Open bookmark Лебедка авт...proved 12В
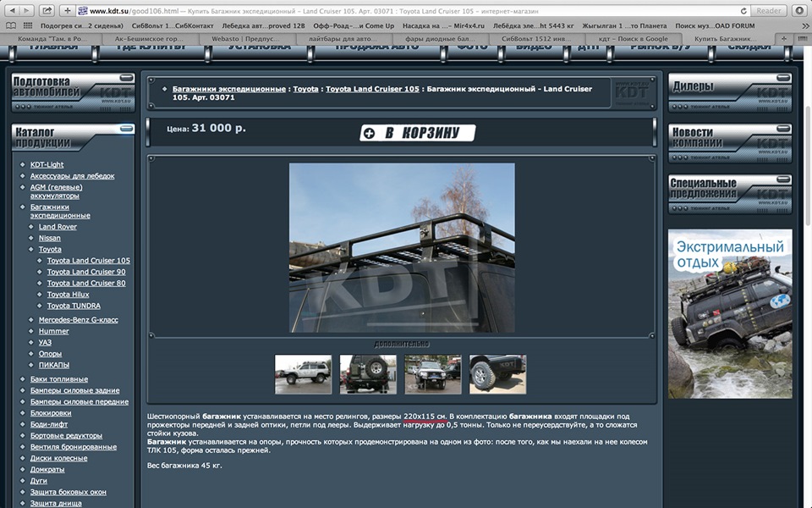The image size is (812, 508). pyautogui.click(x=263, y=25)
